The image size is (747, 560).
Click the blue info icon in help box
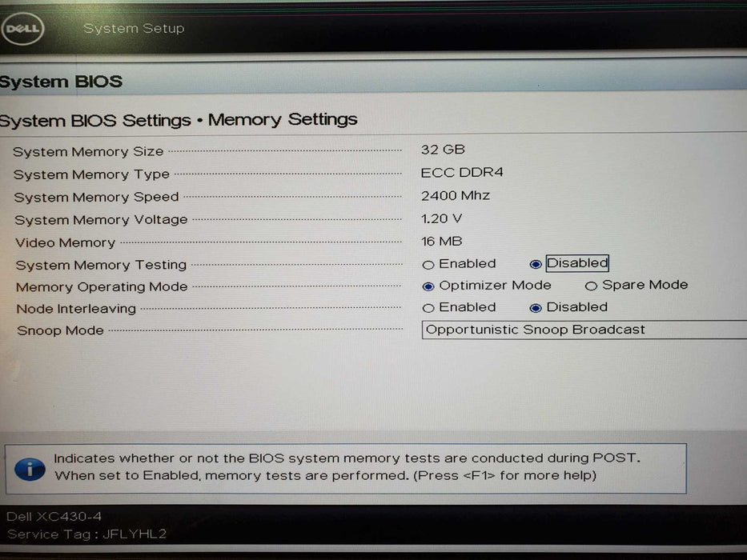[30, 470]
